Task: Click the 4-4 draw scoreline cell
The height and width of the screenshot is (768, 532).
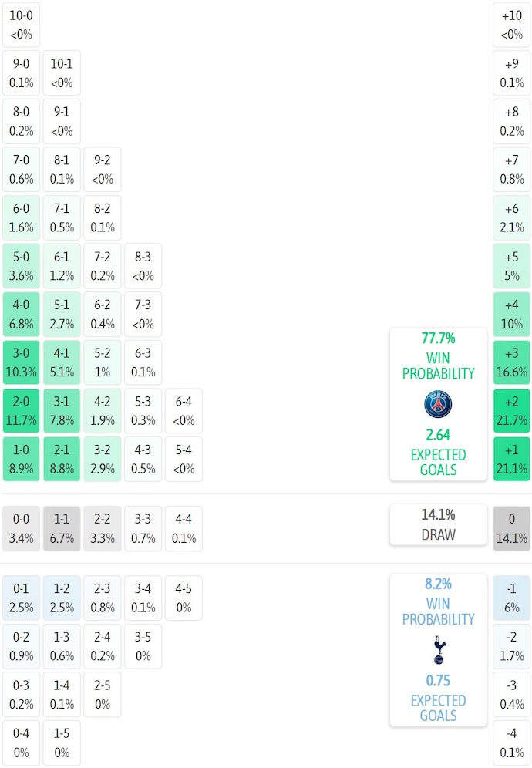Action: 184,529
